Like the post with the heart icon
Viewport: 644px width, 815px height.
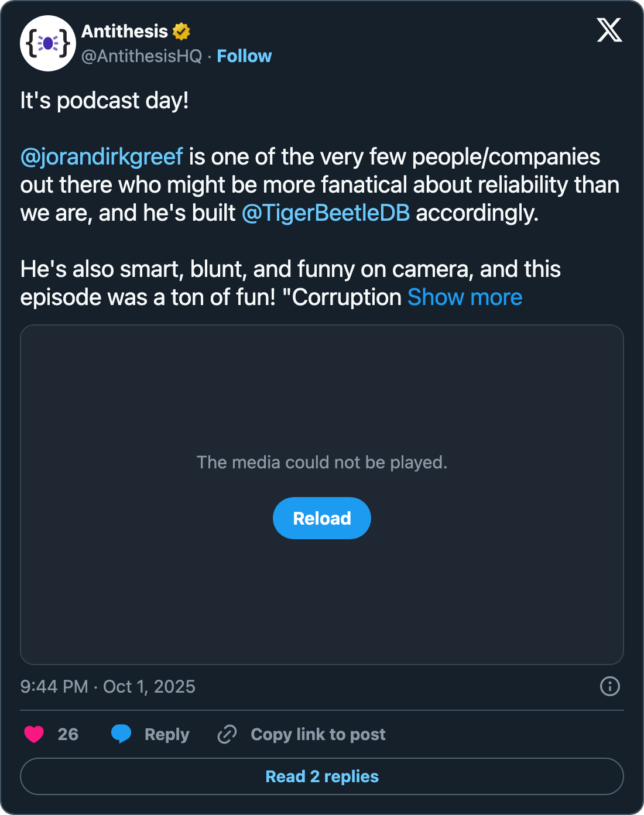(34, 734)
